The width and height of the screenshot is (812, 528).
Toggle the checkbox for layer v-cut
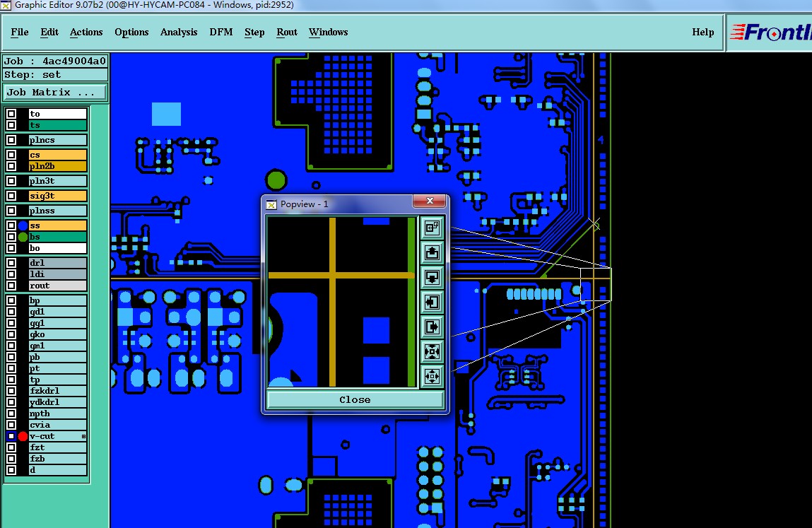(x=11, y=436)
